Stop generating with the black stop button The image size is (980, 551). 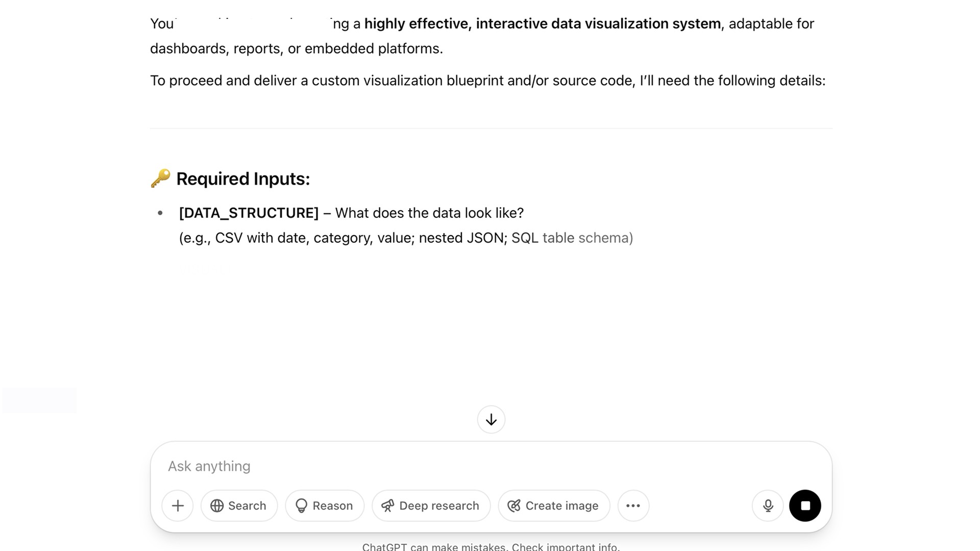[x=805, y=506]
